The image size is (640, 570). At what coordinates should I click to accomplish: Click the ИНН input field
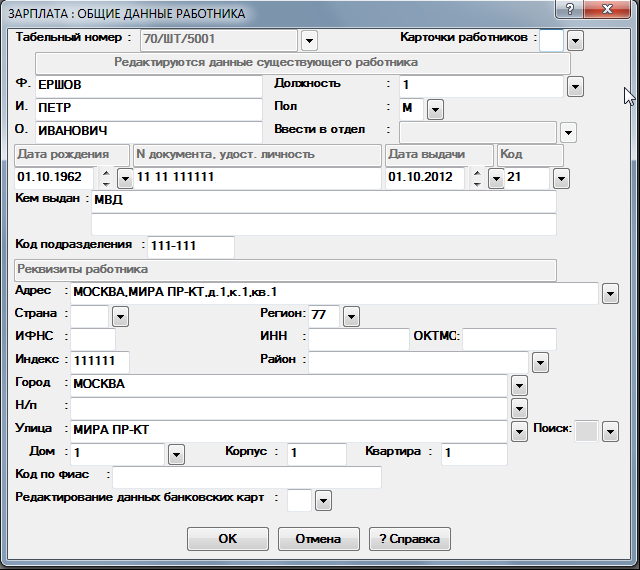[x=358, y=339]
